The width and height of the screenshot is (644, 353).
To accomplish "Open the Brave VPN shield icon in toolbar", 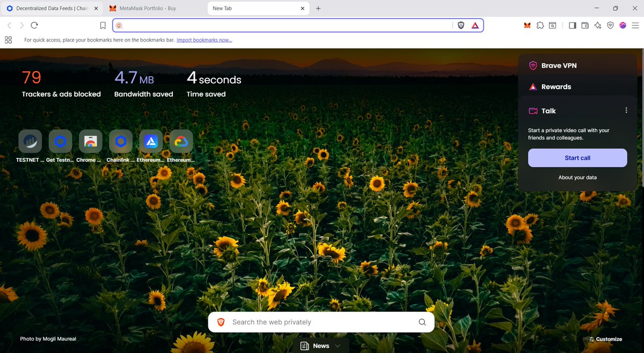I will point(610,25).
